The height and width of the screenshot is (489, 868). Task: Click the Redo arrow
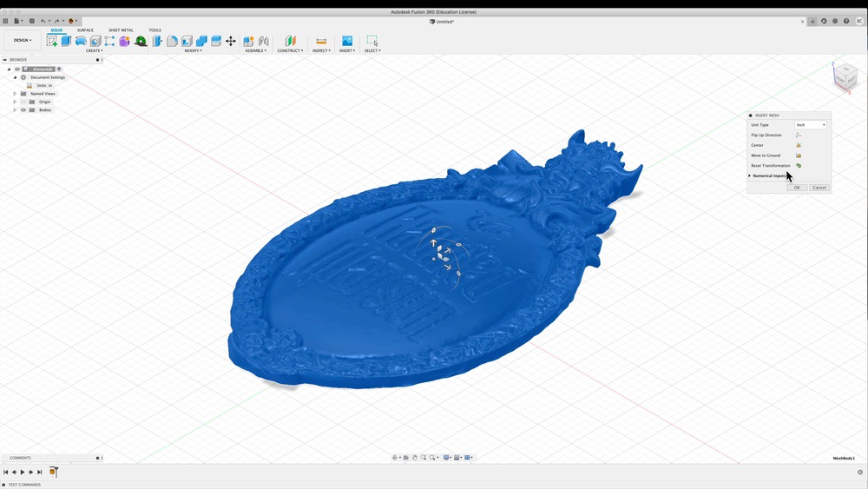pos(56,21)
